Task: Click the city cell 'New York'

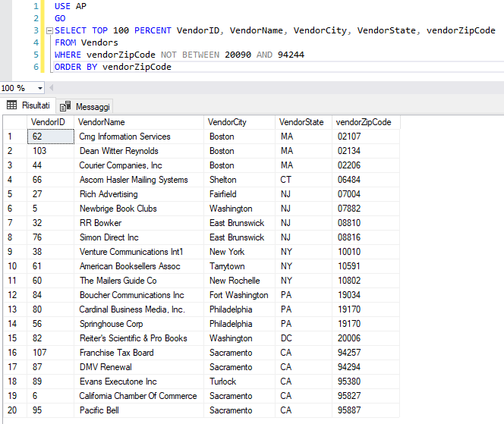Action: coord(239,252)
